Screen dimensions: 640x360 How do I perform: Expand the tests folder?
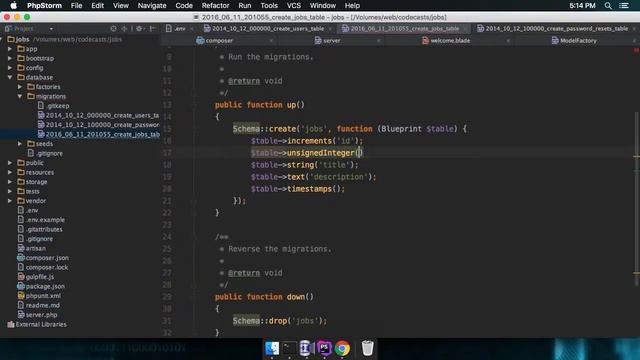click(10, 191)
